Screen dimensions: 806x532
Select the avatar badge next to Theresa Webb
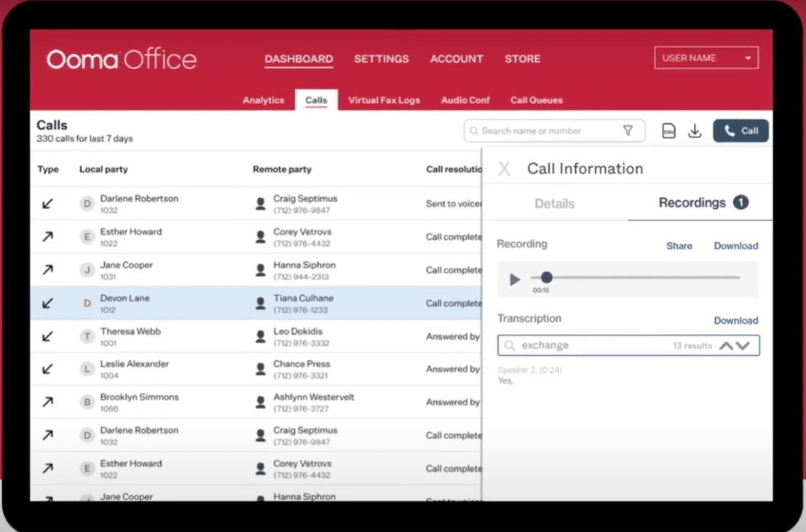coord(86,336)
